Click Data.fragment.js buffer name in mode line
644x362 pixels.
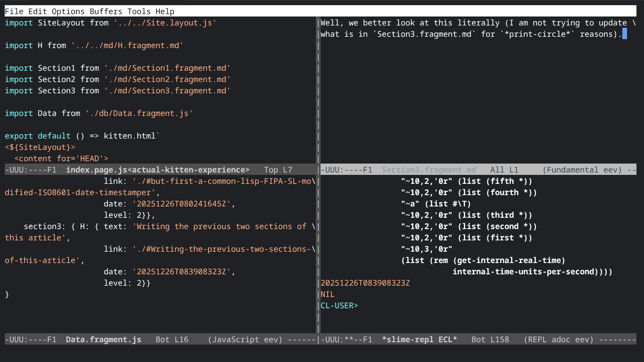[x=103, y=339]
